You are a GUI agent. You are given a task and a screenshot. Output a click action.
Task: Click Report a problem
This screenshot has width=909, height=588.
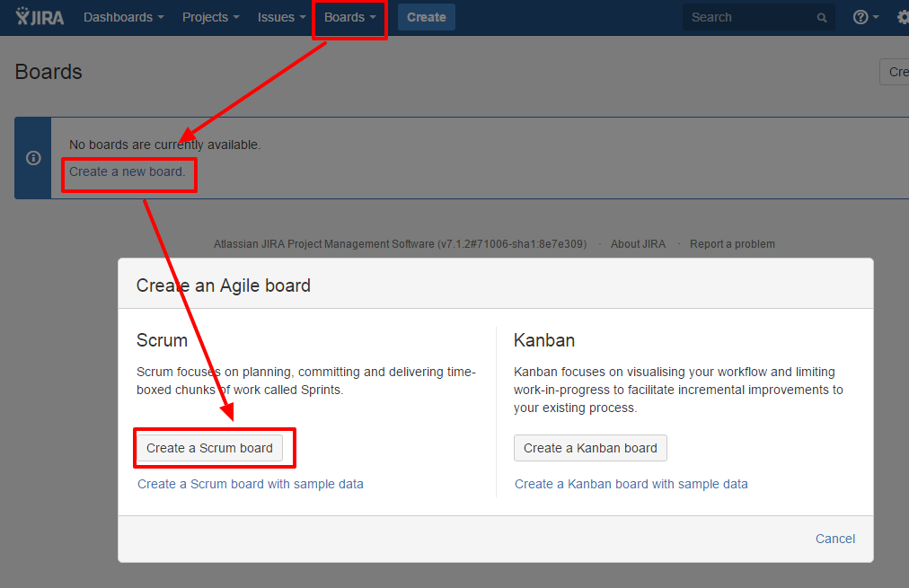click(732, 243)
